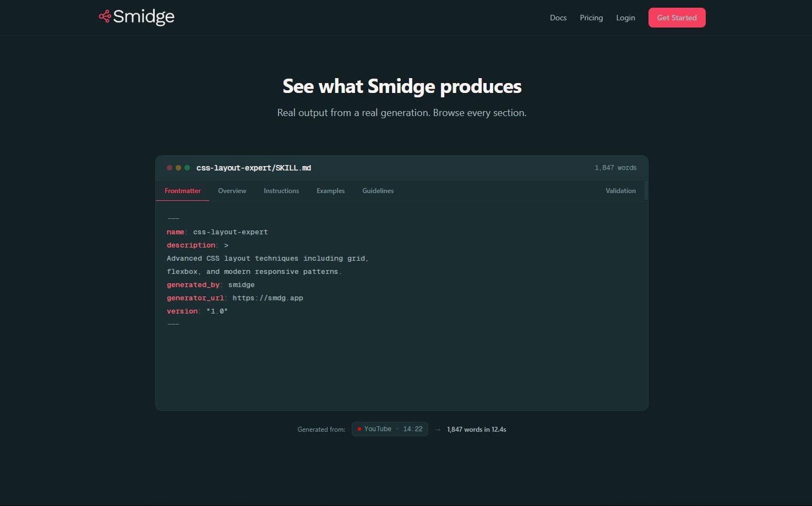Click the red window dot on the code preview
Image resolution: width=812 pixels, height=506 pixels.
tap(169, 168)
